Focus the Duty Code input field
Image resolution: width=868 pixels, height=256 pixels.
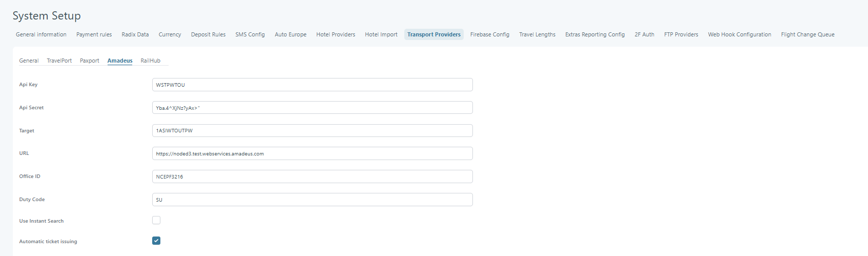(313, 200)
